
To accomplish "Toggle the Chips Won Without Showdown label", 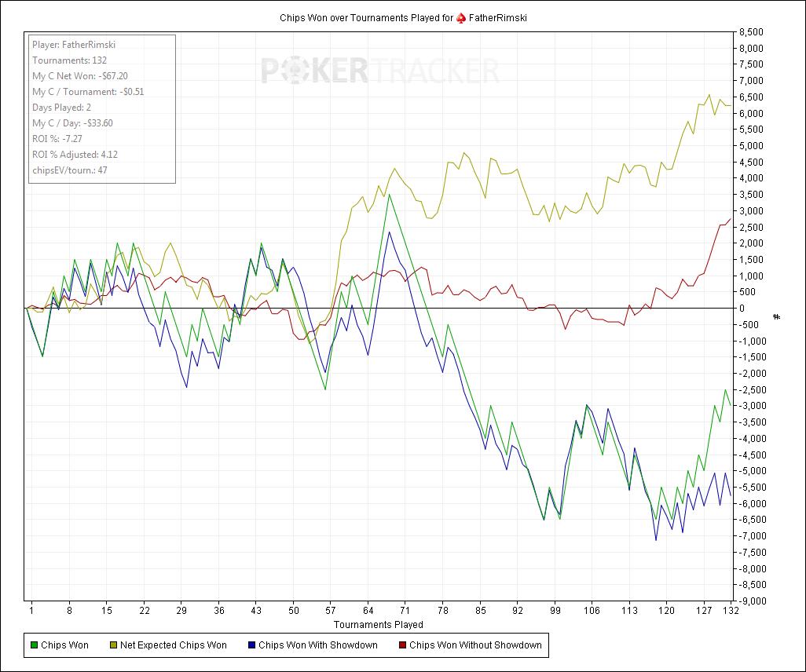I will 475,645.
